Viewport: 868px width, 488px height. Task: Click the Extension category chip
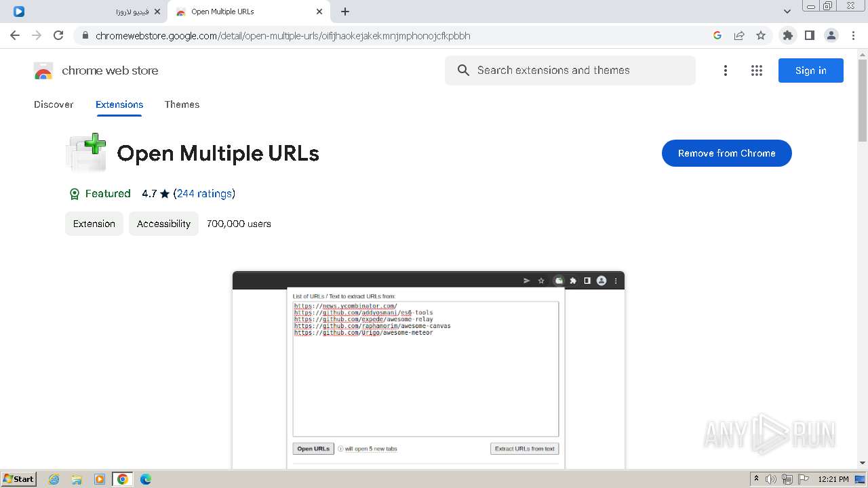point(94,224)
